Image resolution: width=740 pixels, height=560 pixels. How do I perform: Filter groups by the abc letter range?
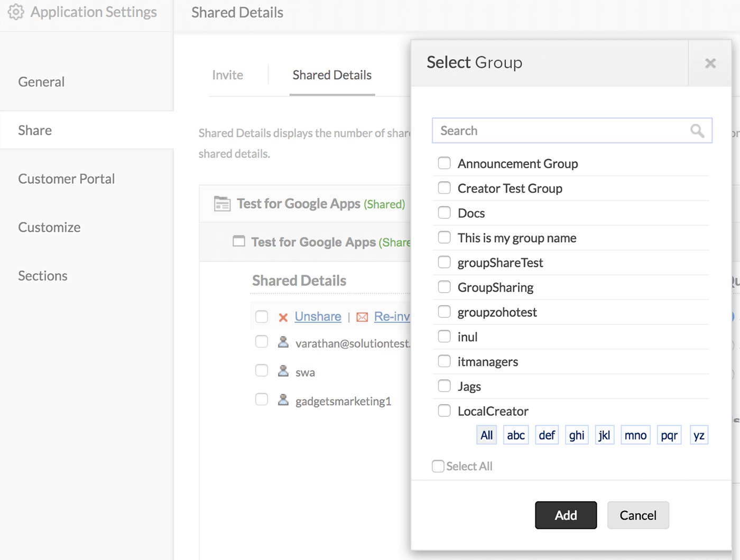point(515,435)
